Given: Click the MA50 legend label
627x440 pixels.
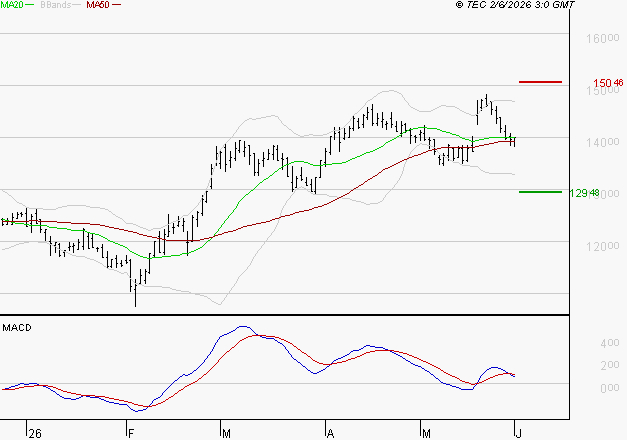Looking at the screenshot, I should point(98,5).
